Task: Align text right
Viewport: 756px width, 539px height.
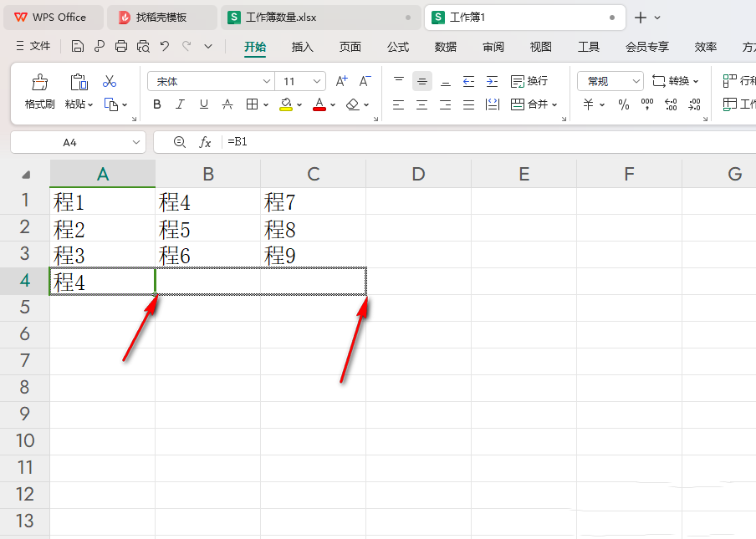Action: [446, 104]
